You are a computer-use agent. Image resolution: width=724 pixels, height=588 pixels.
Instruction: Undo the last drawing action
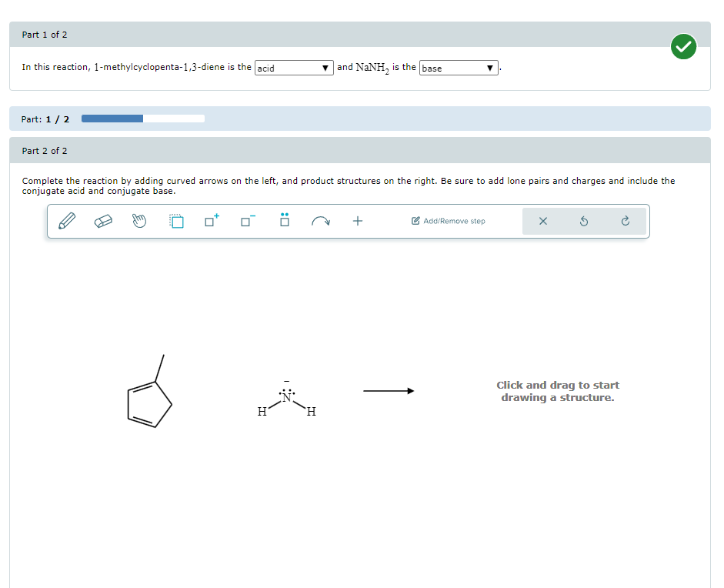[x=585, y=221]
